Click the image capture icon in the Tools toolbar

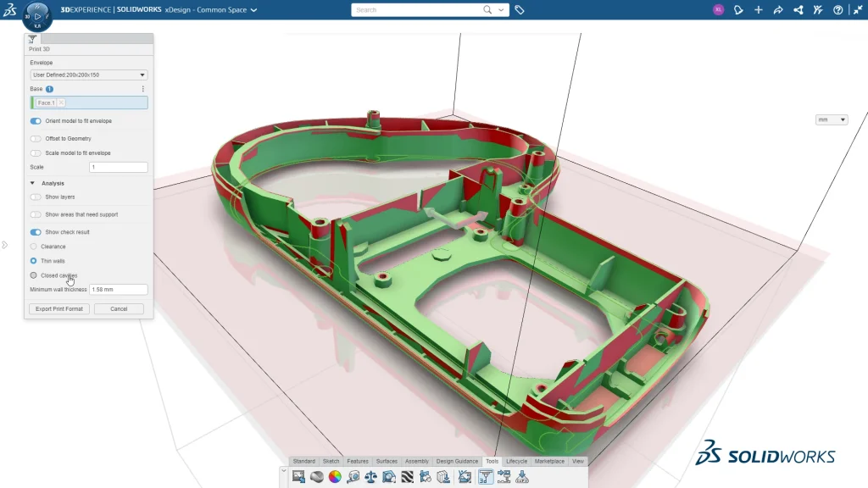300,476
